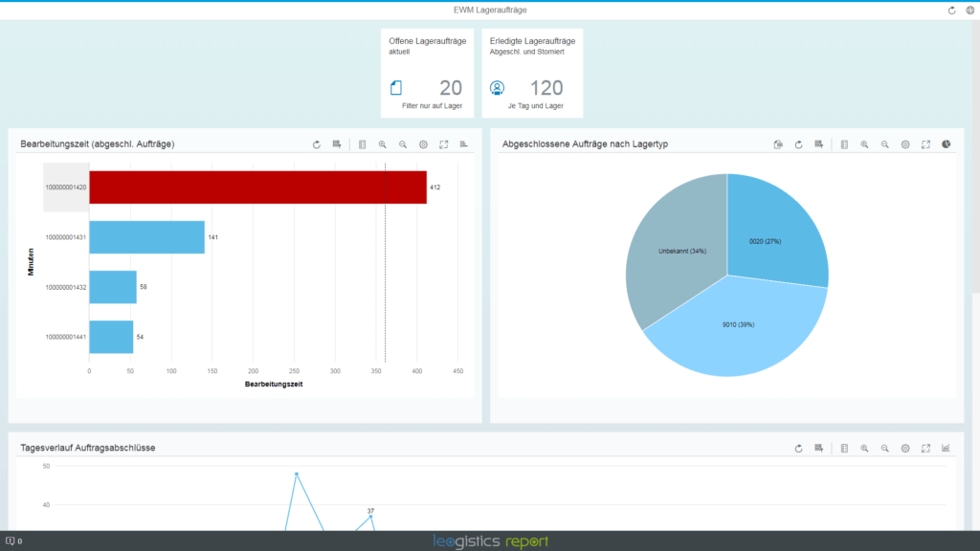Screen dimensions: 980x551
Task: Change line chart type in Tagesverlauf toolbar
Action: [947, 448]
